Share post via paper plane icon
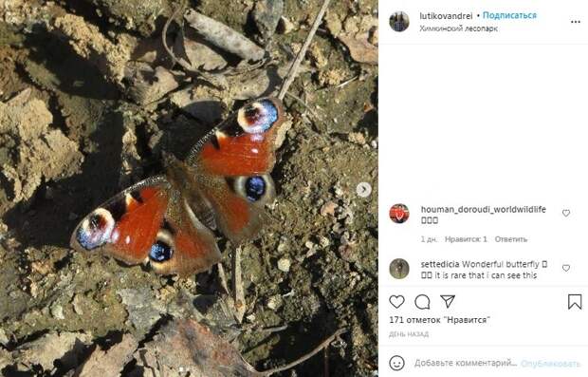This screenshot has height=377, width=588. 448,301
